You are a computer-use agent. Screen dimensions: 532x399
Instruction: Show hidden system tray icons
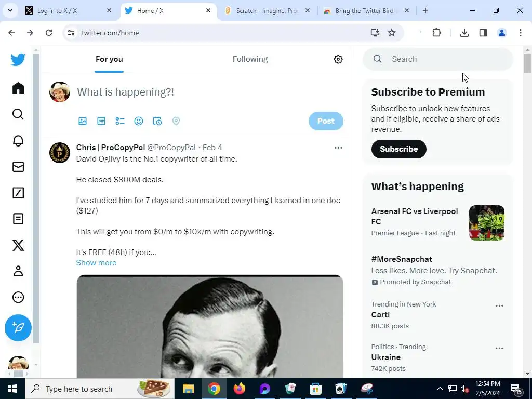point(440,389)
